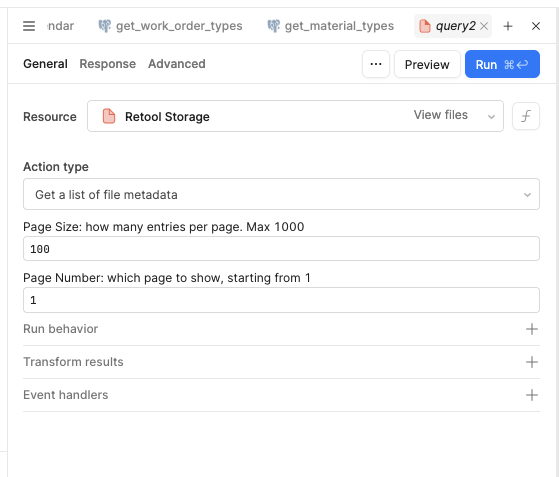Screen dimensions: 559x477
Task: Close the query2 tab
Action: click(484, 26)
